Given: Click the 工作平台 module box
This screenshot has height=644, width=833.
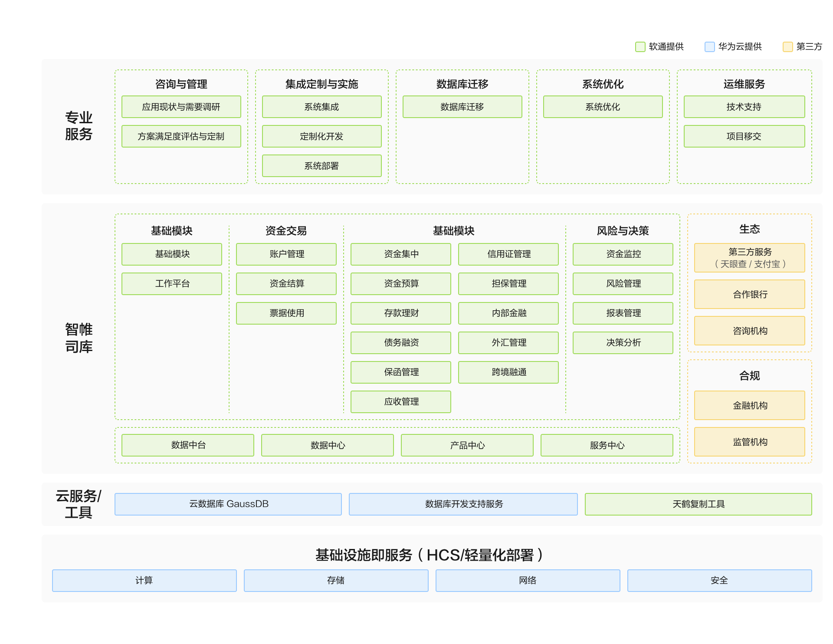Looking at the screenshot, I should click(x=172, y=284).
